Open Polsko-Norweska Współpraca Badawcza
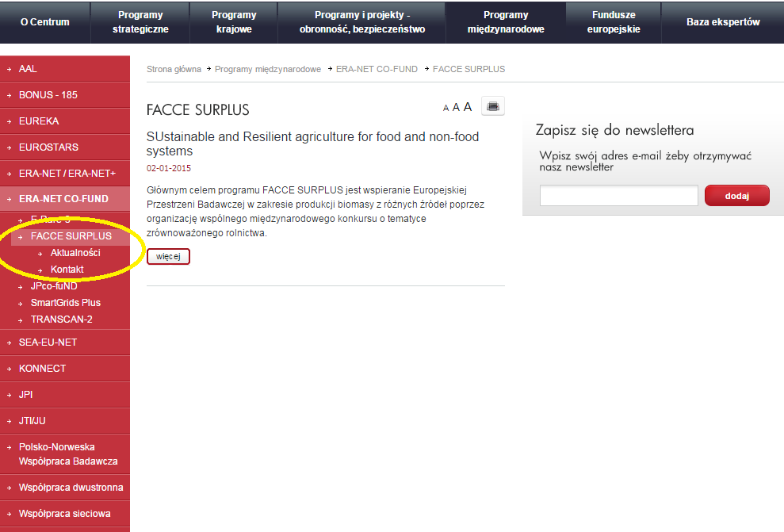This screenshot has width=784, height=532. [x=65, y=454]
